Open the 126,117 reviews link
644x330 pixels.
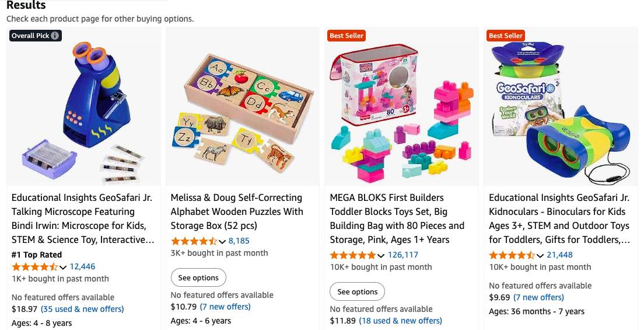pos(403,255)
